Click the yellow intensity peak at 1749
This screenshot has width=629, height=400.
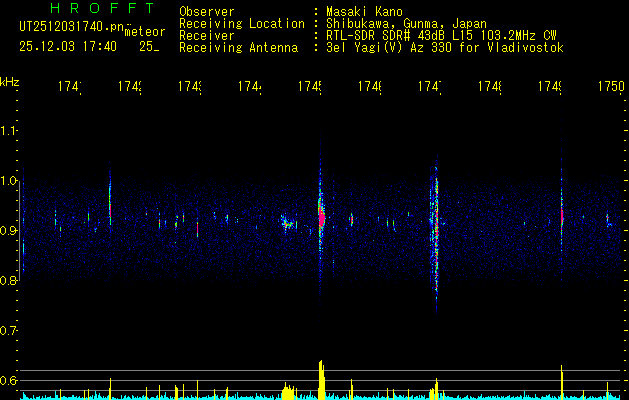click(x=562, y=382)
